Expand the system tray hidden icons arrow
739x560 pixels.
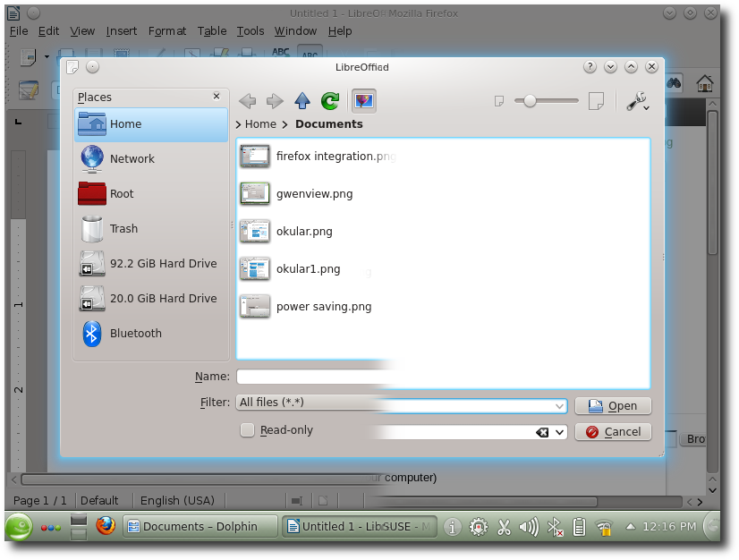click(x=631, y=527)
